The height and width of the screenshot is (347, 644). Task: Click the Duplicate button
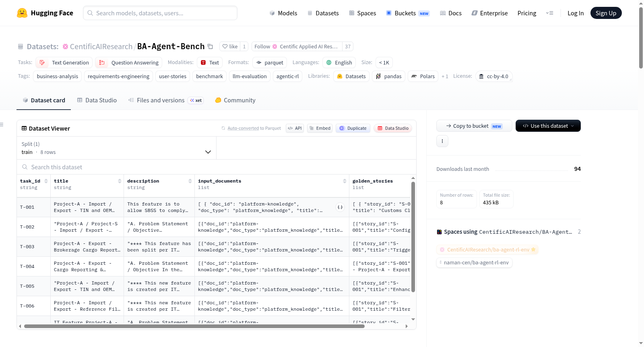click(353, 128)
